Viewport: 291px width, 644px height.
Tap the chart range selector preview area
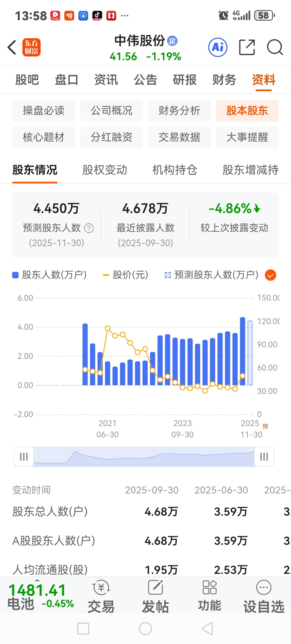coord(144,457)
